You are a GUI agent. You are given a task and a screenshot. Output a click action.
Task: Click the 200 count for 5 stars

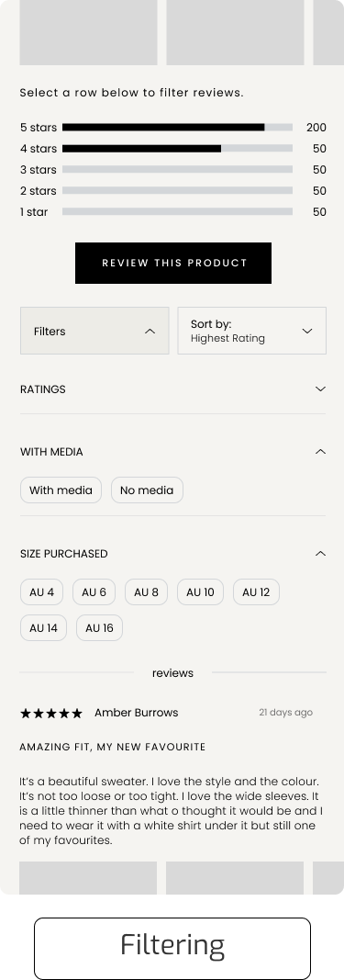pyautogui.click(x=316, y=128)
